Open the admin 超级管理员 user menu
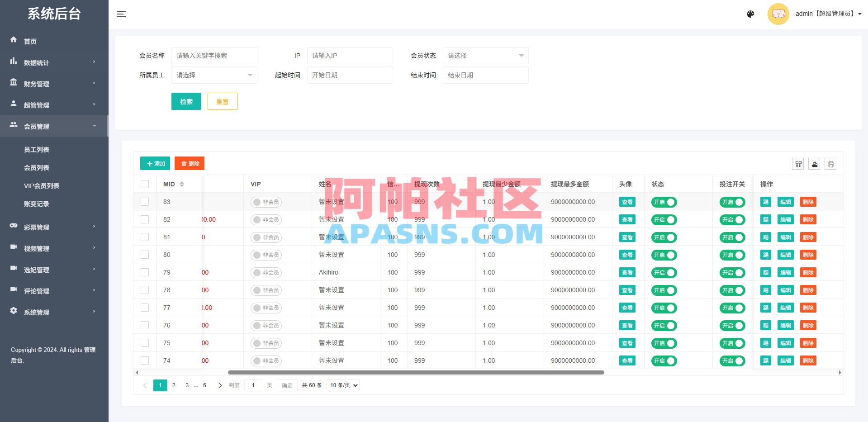 click(828, 14)
